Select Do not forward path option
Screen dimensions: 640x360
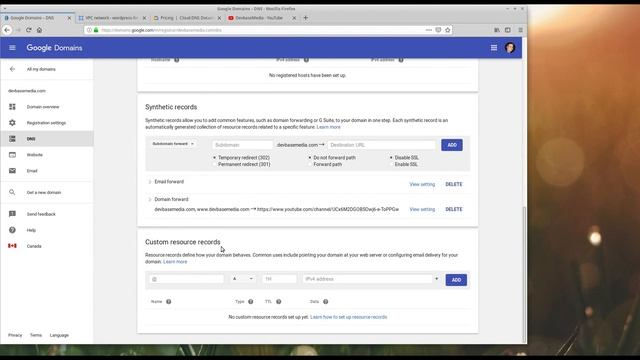(x=309, y=158)
